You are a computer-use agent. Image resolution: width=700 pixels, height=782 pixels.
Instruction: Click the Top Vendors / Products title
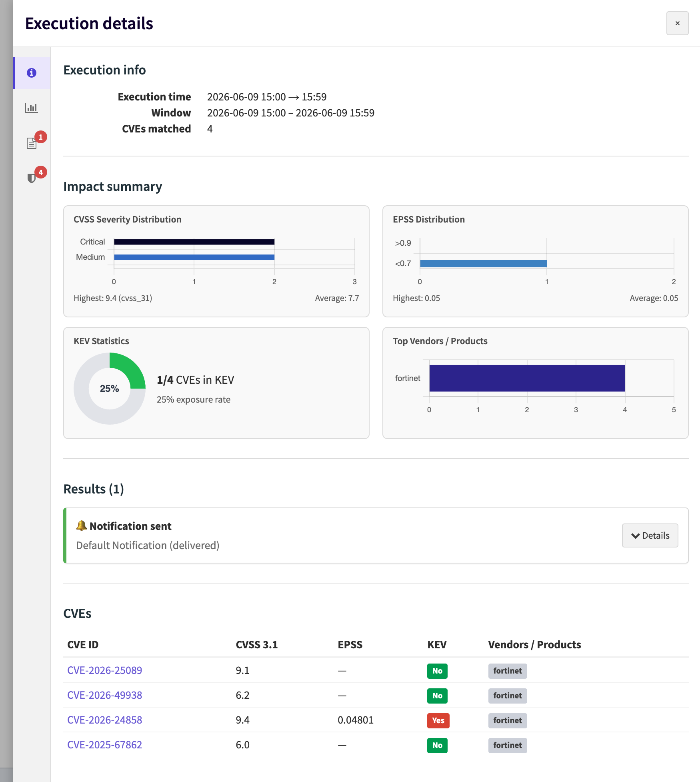[440, 341]
